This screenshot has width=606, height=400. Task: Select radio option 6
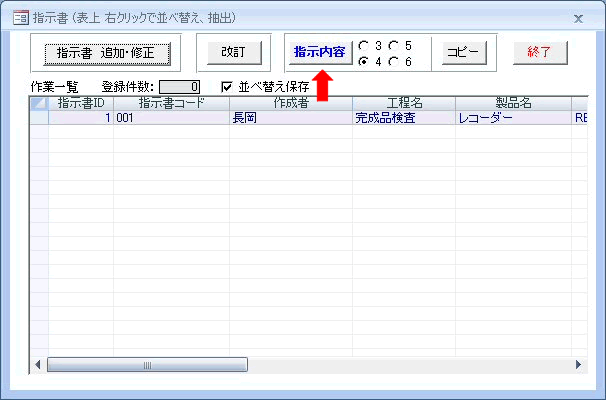point(393,61)
